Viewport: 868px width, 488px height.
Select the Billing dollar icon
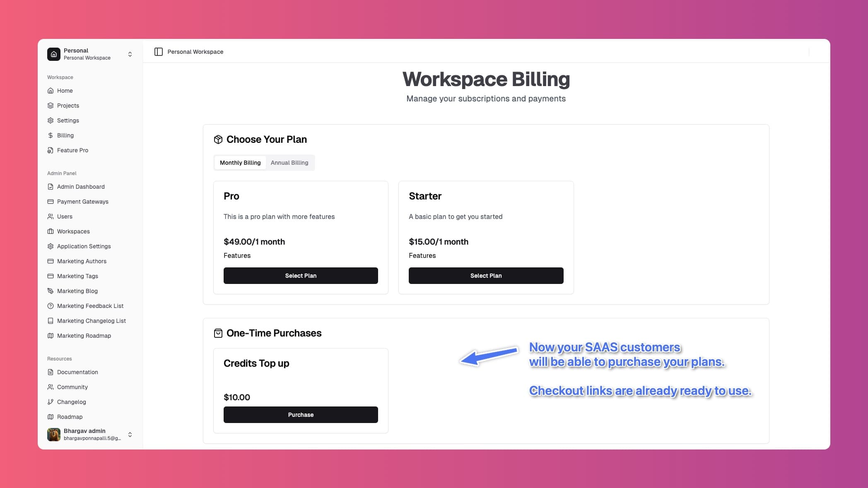tap(51, 135)
